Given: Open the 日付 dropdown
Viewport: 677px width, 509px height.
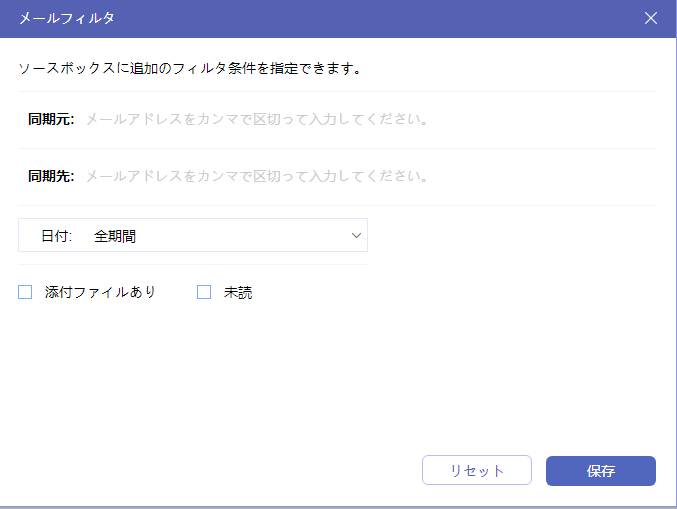Looking at the screenshot, I should pos(193,236).
